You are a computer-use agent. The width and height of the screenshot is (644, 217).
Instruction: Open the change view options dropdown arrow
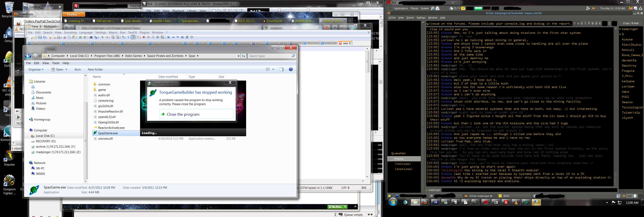273,70
